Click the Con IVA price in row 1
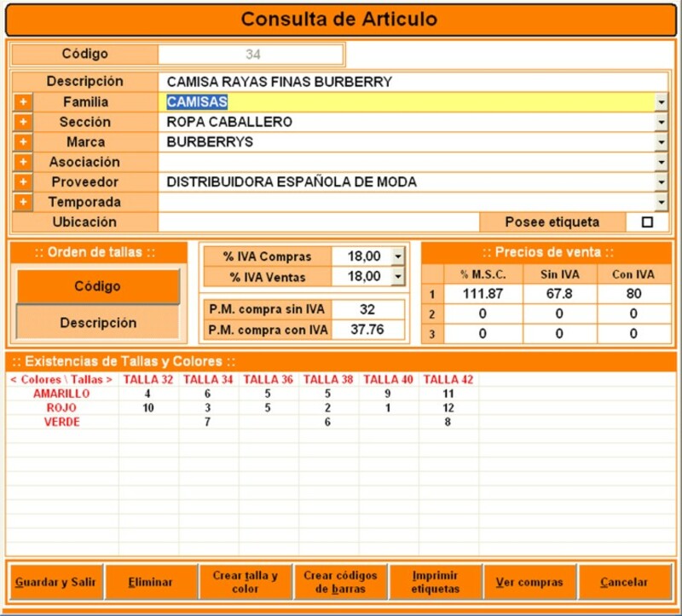 [633, 294]
